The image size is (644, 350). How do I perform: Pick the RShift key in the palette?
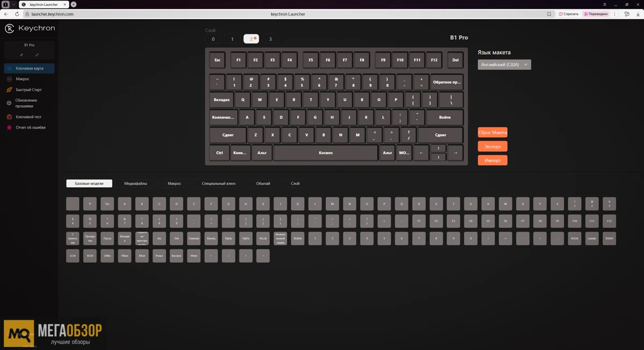click(609, 239)
